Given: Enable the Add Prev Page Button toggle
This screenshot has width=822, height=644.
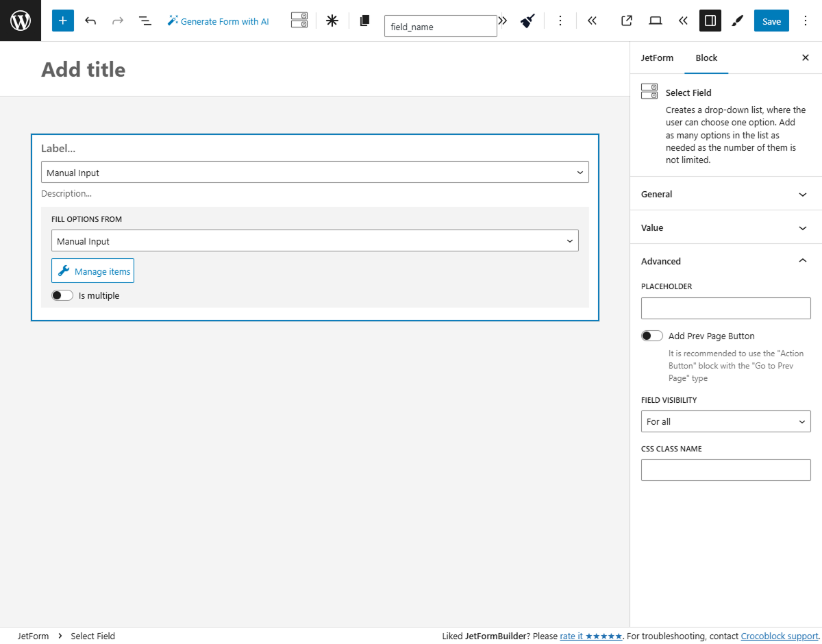Looking at the screenshot, I should pos(651,335).
